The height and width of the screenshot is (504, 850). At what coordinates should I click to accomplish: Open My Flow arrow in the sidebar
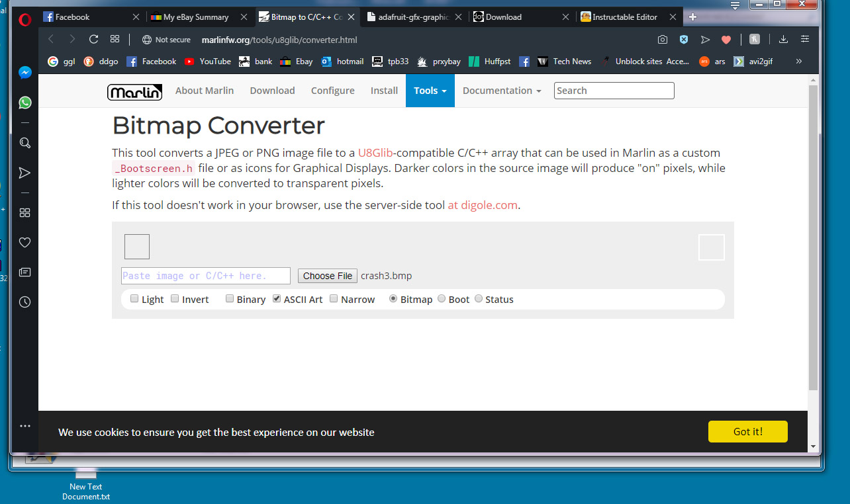pyautogui.click(x=25, y=173)
